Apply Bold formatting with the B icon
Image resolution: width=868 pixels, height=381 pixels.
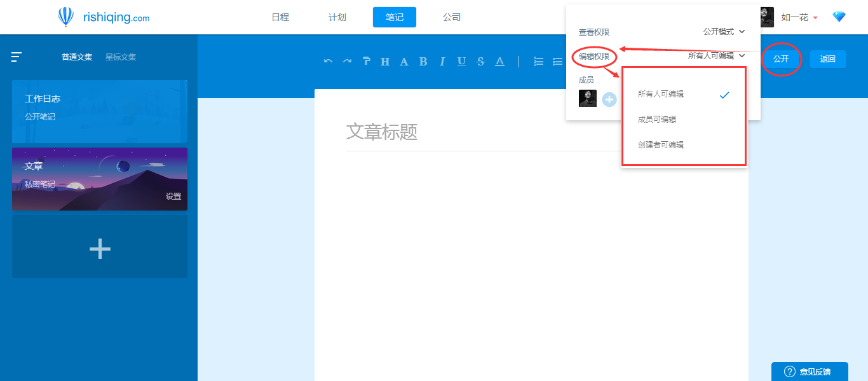[x=423, y=61]
